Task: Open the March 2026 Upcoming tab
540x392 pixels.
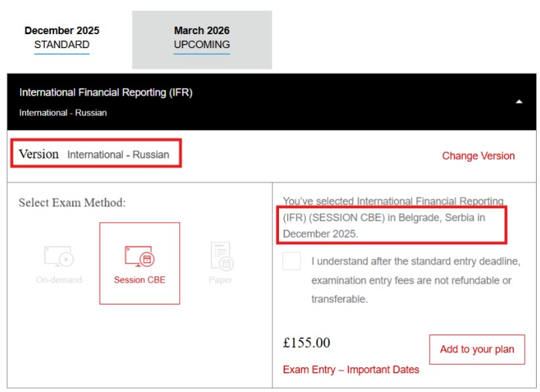Action: [x=201, y=38]
